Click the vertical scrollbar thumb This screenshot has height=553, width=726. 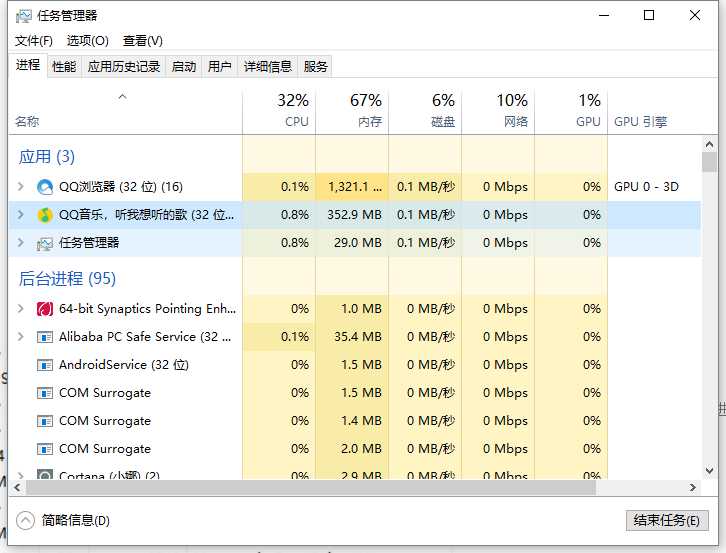(709, 162)
